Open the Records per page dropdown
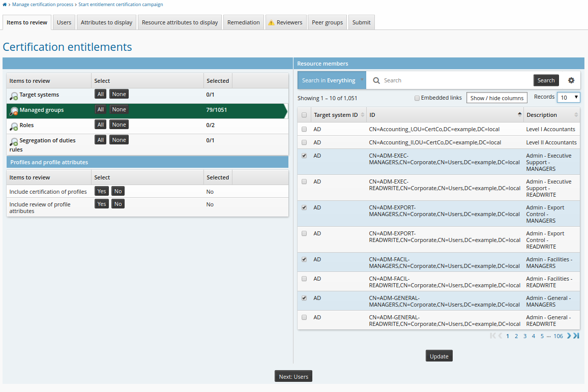The height and width of the screenshot is (392, 588). click(x=569, y=98)
